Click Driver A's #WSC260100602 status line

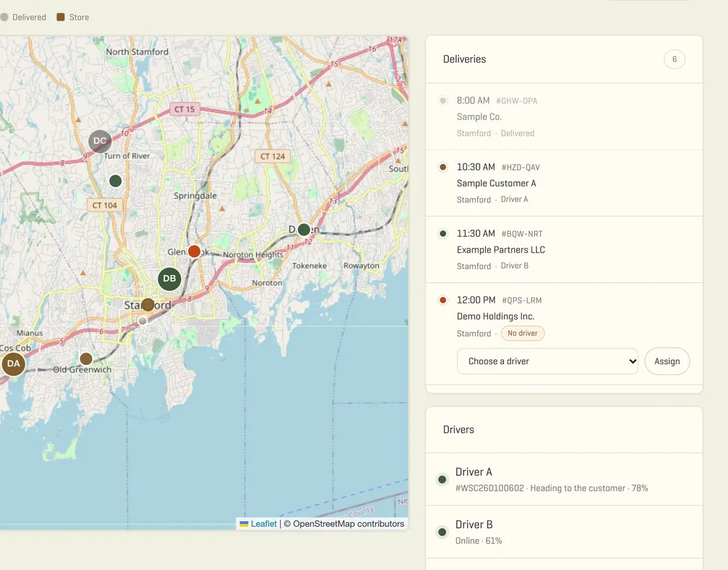click(x=552, y=488)
